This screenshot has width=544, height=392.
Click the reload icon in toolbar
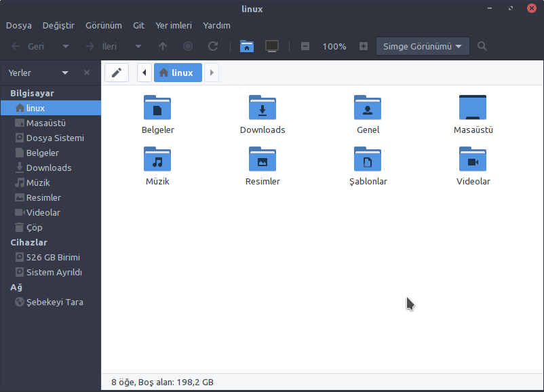pos(213,46)
